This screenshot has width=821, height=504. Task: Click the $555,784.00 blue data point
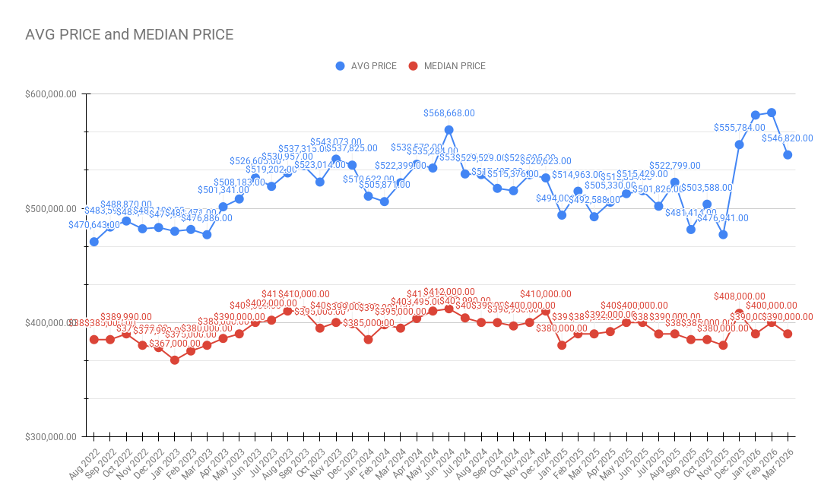coord(740,144)
